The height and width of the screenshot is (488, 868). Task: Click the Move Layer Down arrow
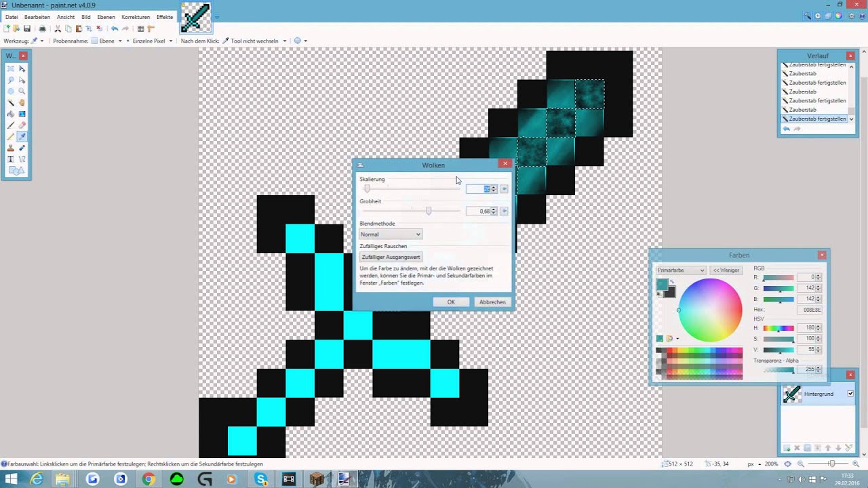point(838,448)
